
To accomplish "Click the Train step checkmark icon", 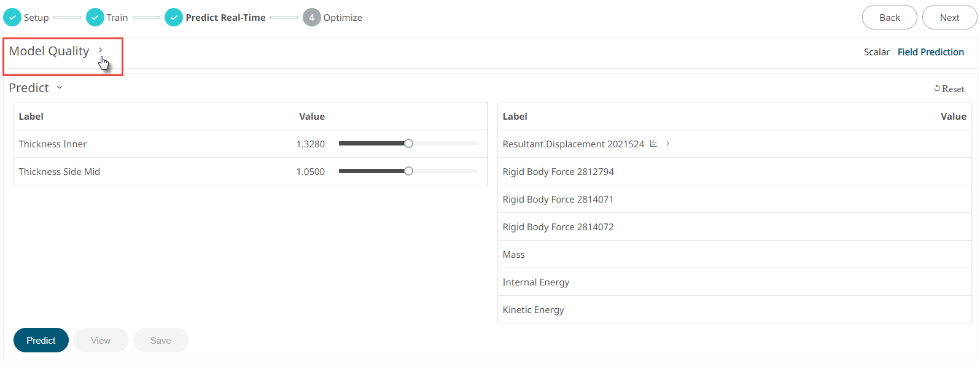I will click(95, 17).
